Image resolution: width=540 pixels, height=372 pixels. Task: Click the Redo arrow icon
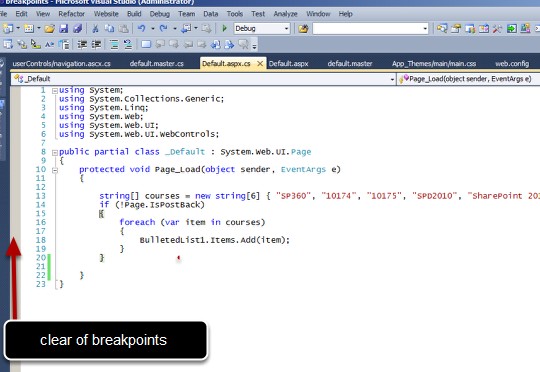[x=163, y=28]
